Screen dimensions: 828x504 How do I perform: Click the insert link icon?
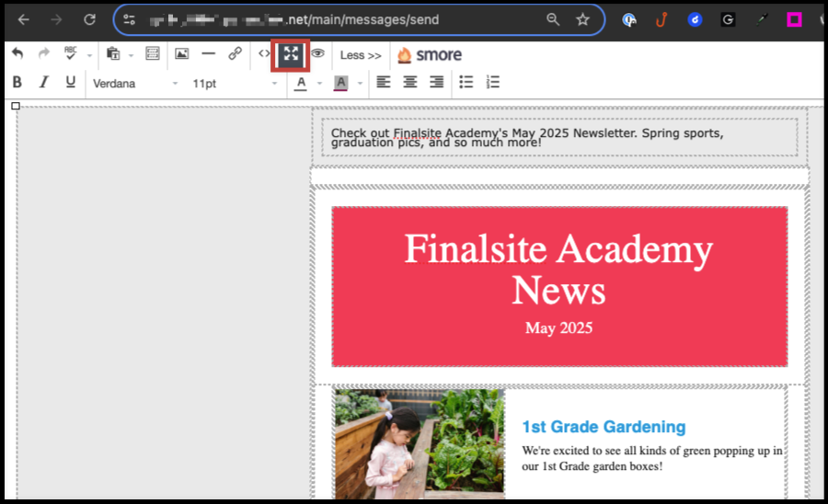[x=235, y=54]
